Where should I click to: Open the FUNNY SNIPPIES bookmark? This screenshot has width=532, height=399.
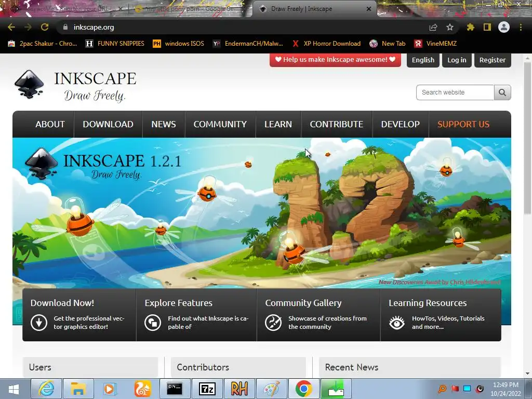(115, 44)
